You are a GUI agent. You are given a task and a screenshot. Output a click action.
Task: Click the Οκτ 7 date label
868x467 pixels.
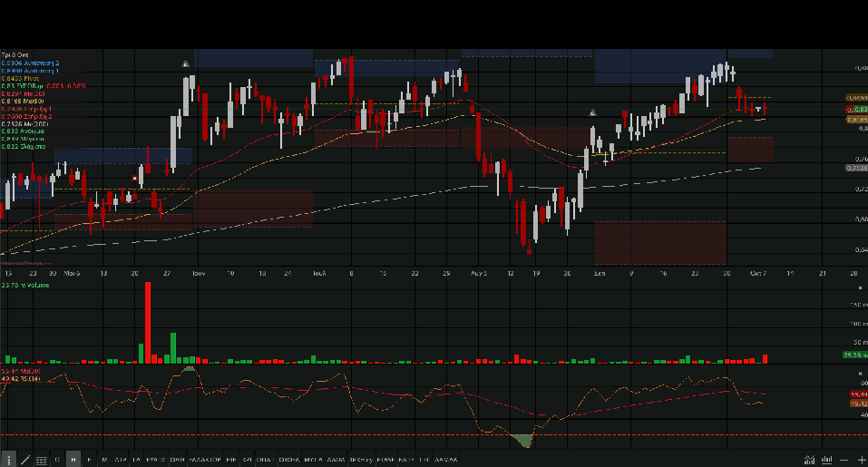pyautogui.click(x=758, y=273)
